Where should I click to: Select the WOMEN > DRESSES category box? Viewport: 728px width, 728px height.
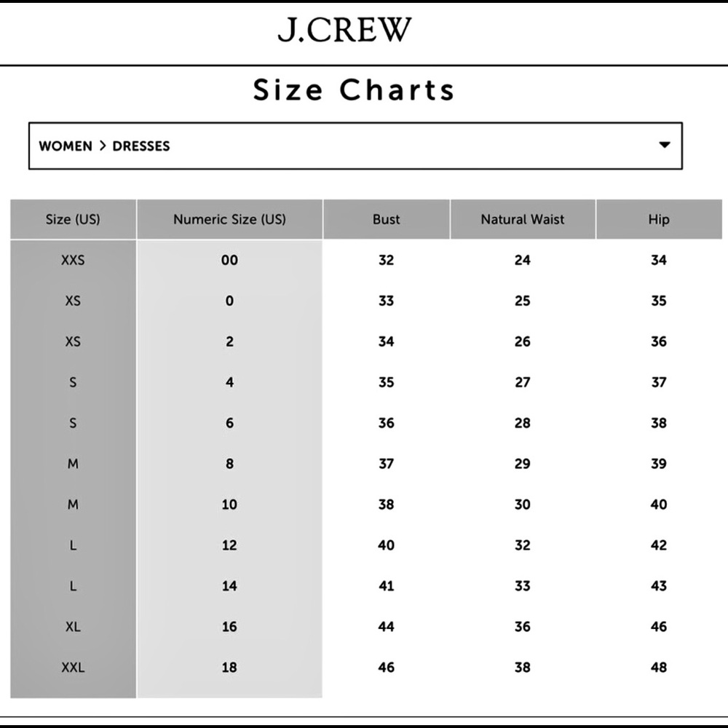pyautogui.click(x=356, y=146)
